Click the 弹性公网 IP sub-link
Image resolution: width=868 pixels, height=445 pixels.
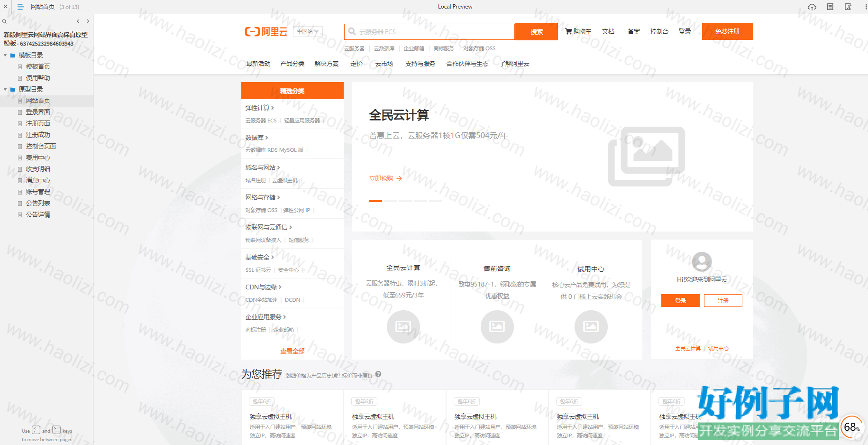(297, 210)
